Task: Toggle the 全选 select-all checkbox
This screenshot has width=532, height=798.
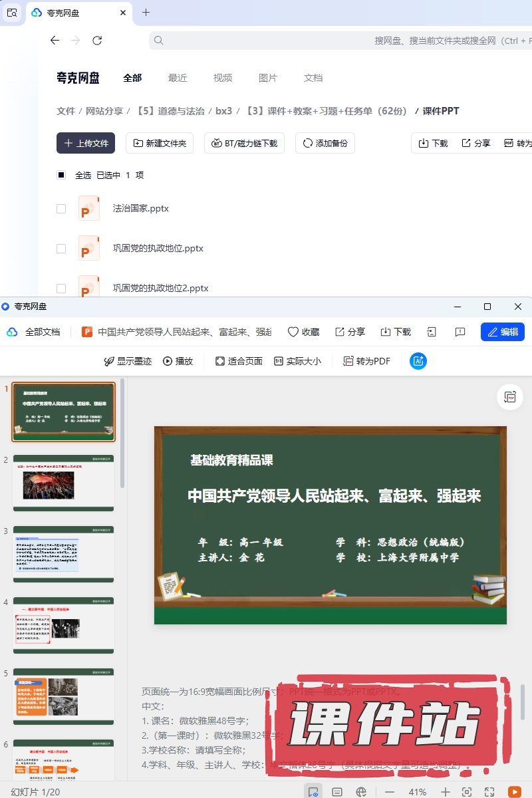Action: pyautogui.click(x=61, y=176)
